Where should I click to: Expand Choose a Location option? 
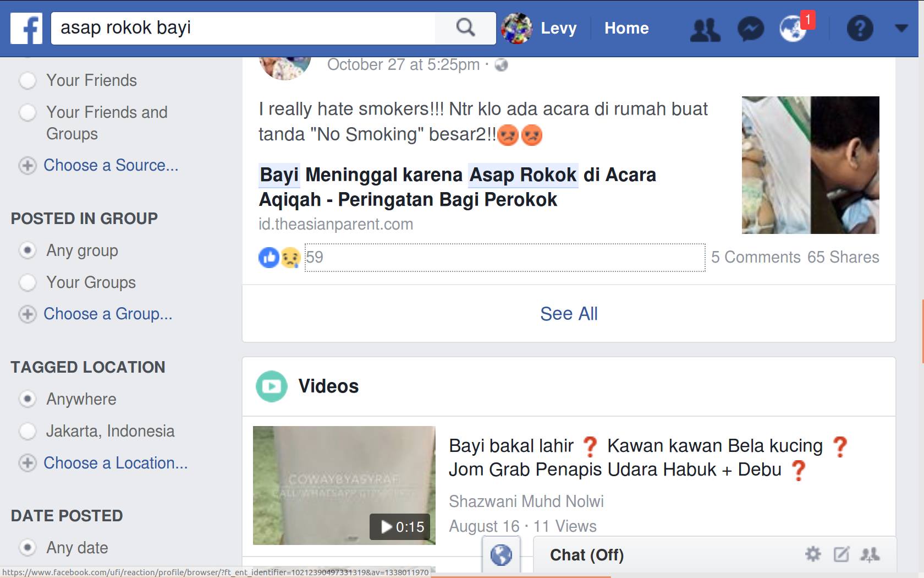pos(103,463)
